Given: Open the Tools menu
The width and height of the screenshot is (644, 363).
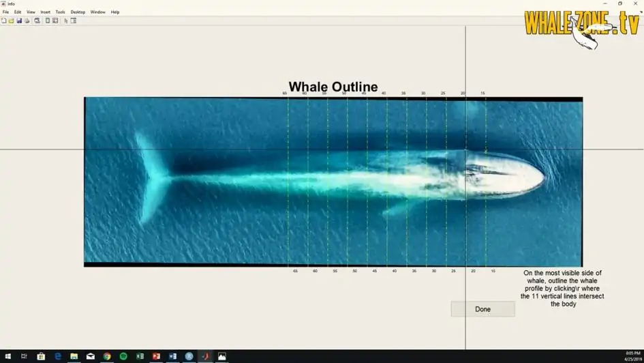Looking at the screenshot, I should click(x=60, y=12).
